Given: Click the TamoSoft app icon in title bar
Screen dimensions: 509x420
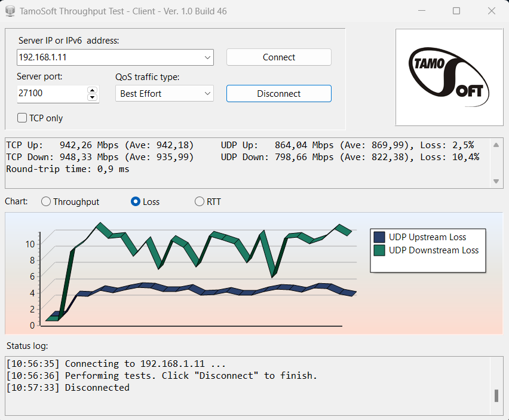Looking at the screenshot, I should (x=10, y=11).
